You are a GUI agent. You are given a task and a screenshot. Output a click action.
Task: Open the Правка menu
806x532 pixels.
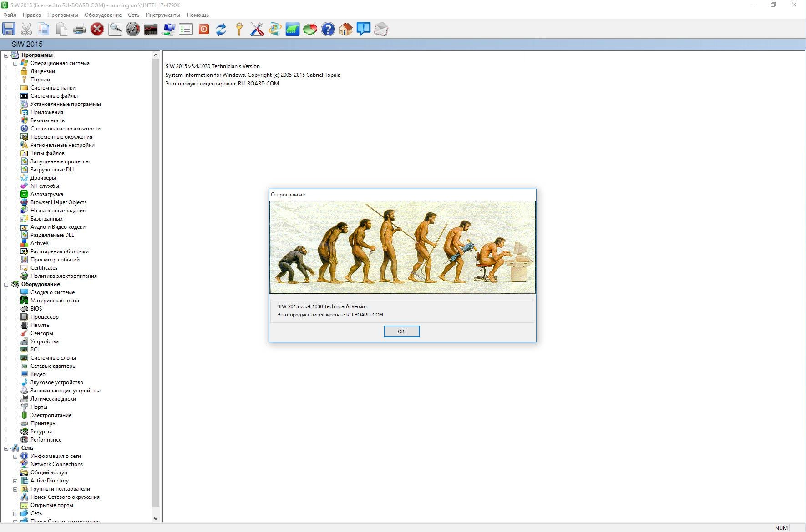click(32, 15)
